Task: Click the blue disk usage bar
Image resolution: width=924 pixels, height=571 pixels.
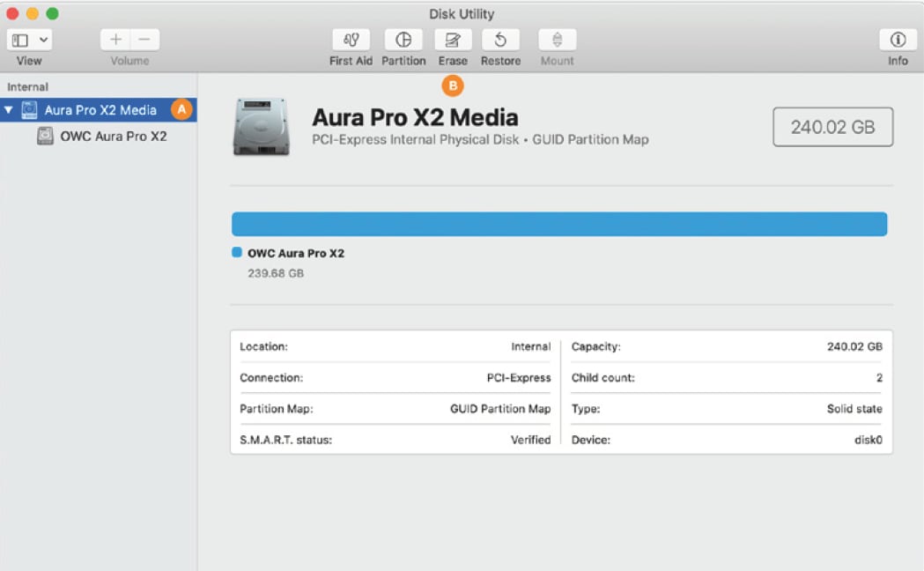Action: [x=558, y=224]
